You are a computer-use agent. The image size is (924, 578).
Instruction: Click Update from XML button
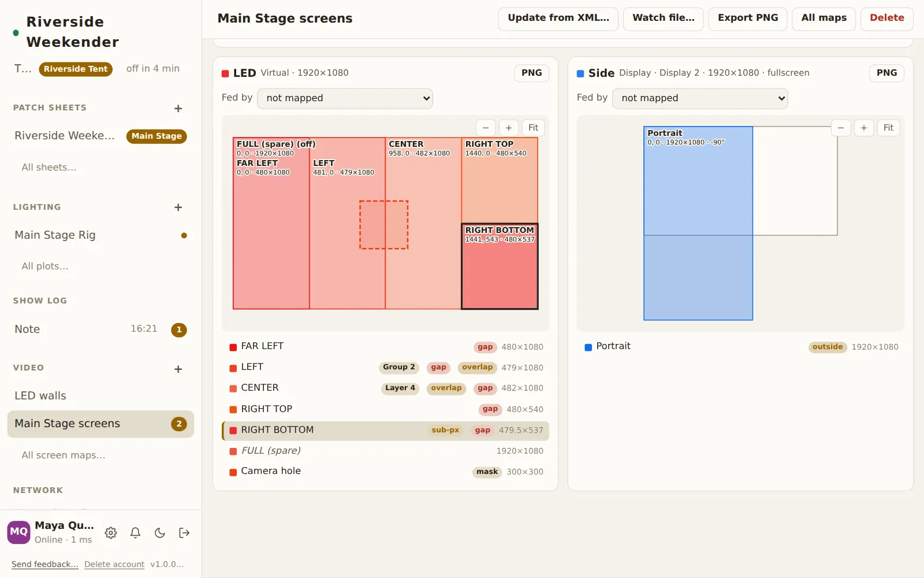[x=558, y=18]
